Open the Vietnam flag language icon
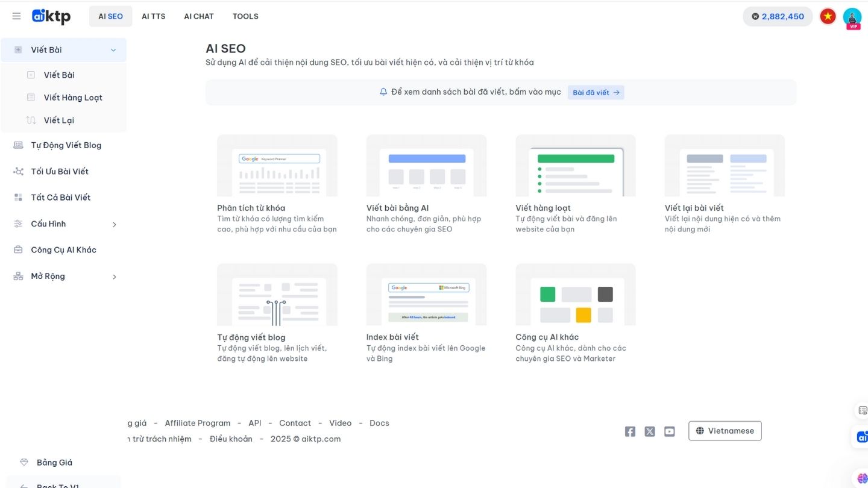This screenshot has width=868, height=488. (x=828, y=16)
